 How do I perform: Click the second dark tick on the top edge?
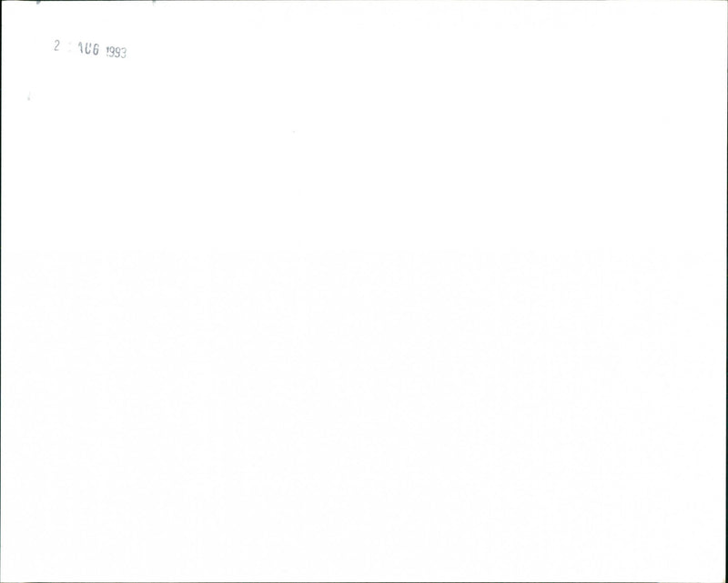(x=154, y=2)
